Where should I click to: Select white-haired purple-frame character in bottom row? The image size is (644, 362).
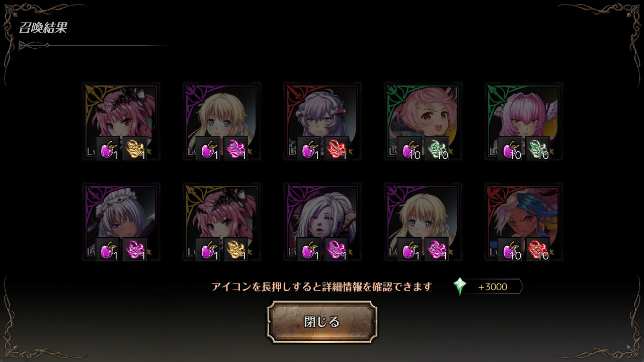(322, 222)
